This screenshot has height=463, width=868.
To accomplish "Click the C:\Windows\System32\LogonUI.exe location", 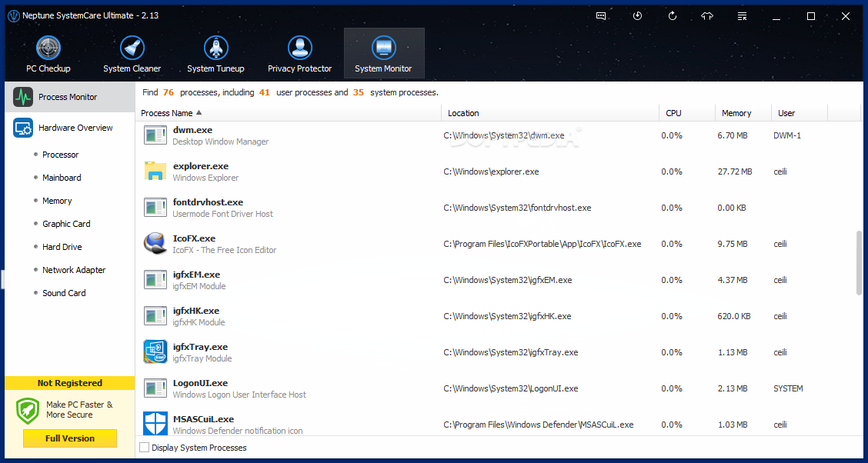I will point(511,388).
